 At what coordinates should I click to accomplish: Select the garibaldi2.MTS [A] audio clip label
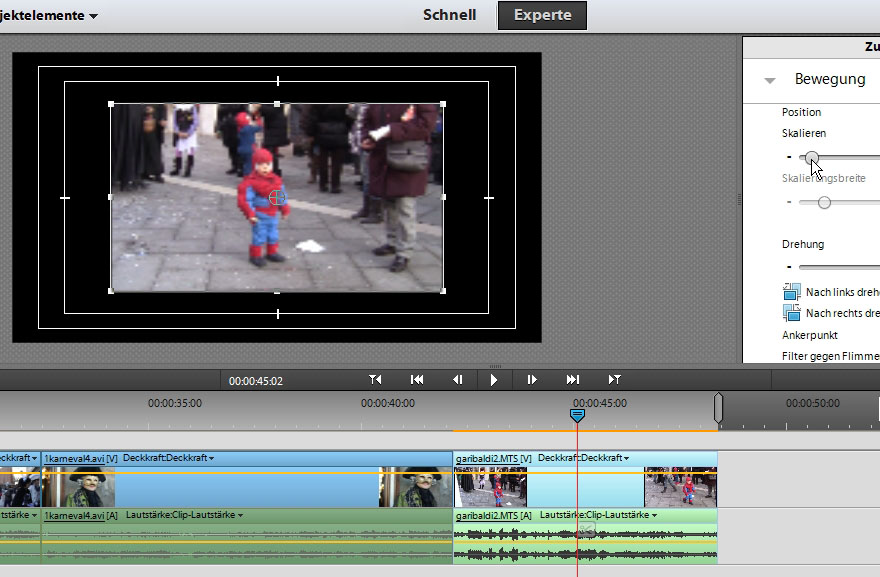tap(493, 515)
